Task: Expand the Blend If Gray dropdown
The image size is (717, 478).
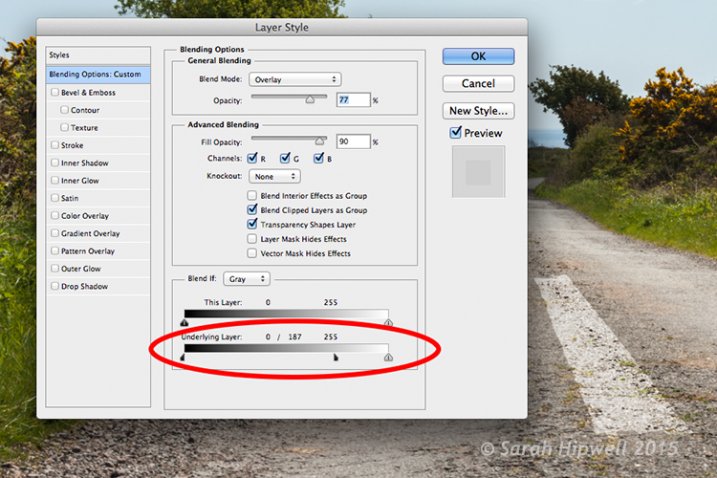Action: click(245, 281)
